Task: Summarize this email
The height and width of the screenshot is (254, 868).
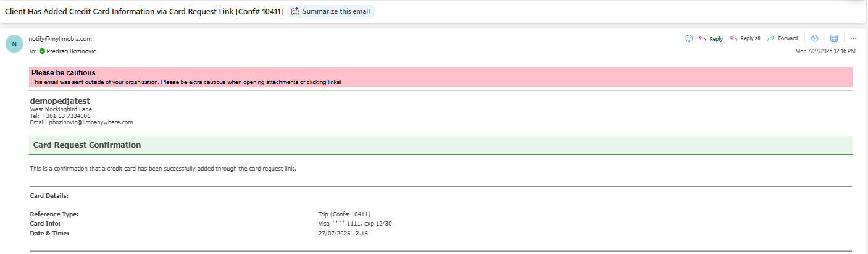Action: pos(331,11)
